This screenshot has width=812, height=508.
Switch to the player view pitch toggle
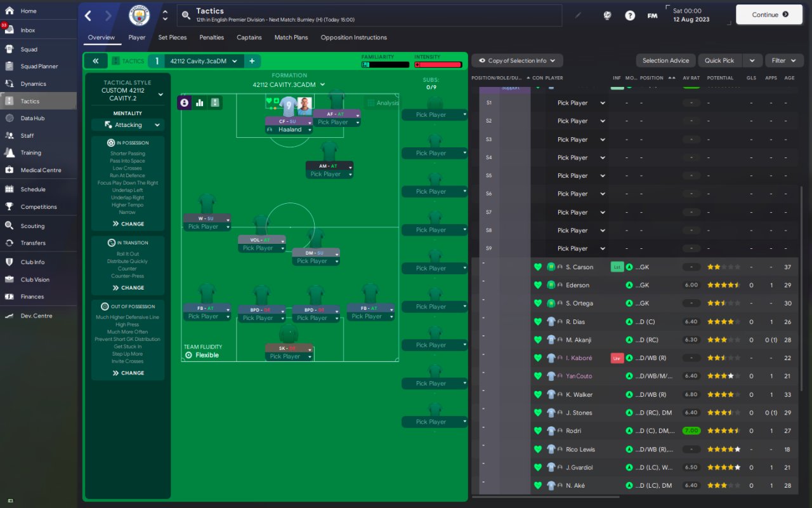pos(185,102)
